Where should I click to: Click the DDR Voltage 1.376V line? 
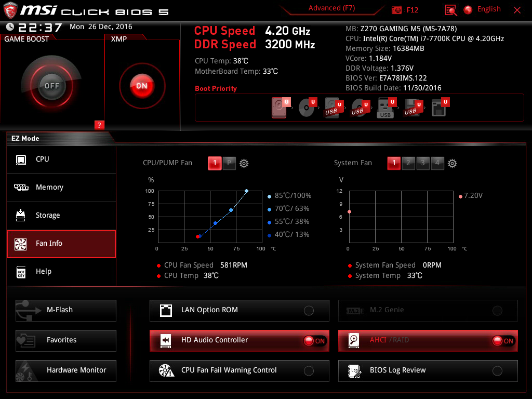tap(379, 69)
